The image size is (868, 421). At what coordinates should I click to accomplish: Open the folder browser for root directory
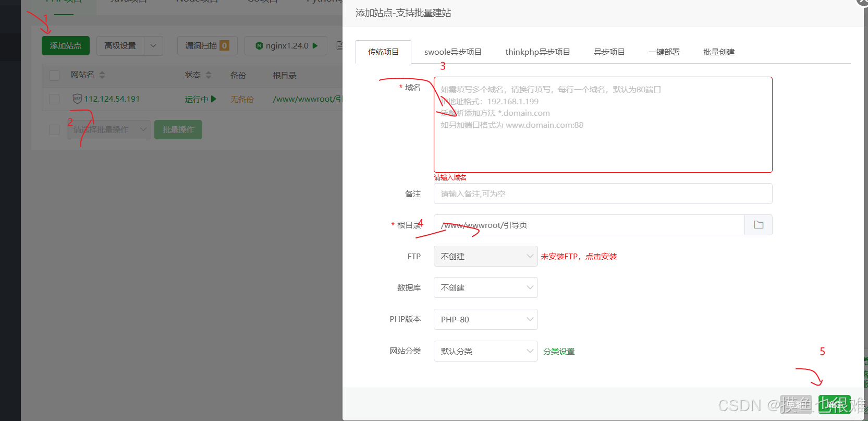[x=759, y=225]
